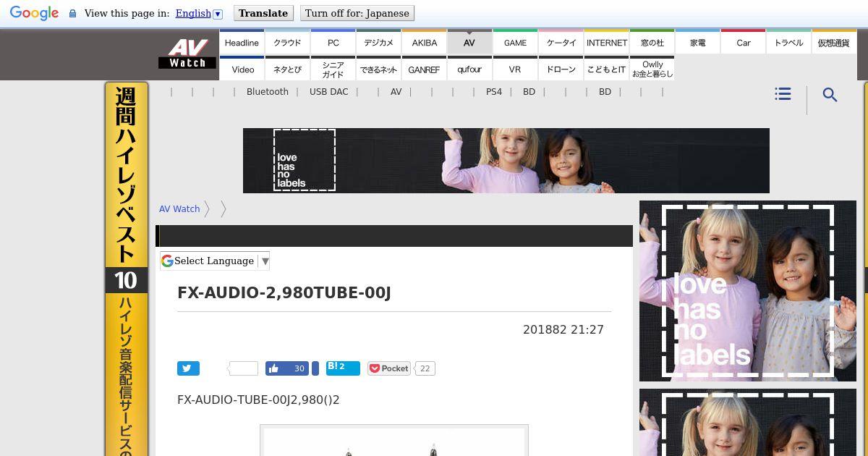Screen dimensions: 868x456
Task: Open the トラベル tab
Action: (x=788, y=42)
